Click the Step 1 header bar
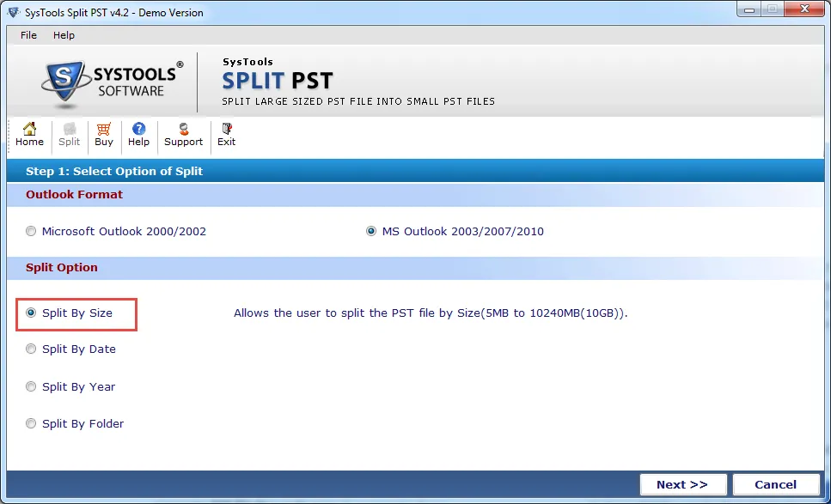The image size is (831, 504). click(x=416, y=171)
